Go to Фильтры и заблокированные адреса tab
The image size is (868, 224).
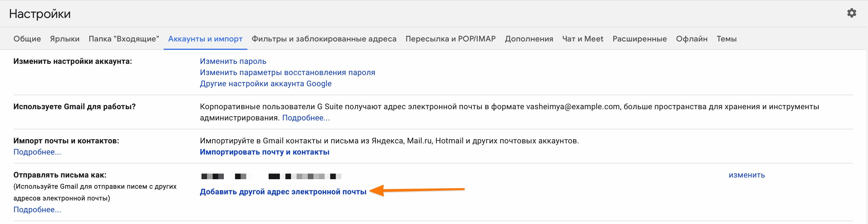pos(324,39)
